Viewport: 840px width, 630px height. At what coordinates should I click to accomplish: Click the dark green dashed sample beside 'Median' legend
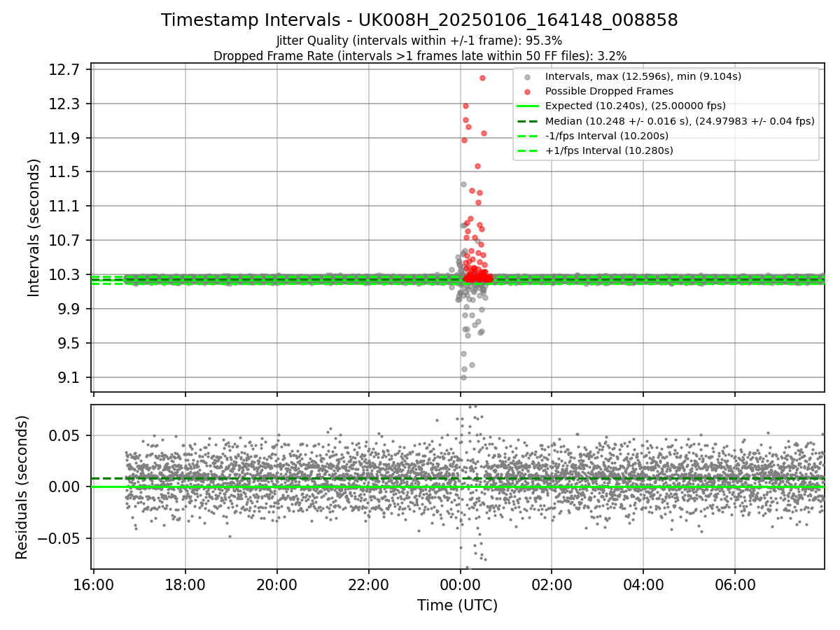(528, 121)
